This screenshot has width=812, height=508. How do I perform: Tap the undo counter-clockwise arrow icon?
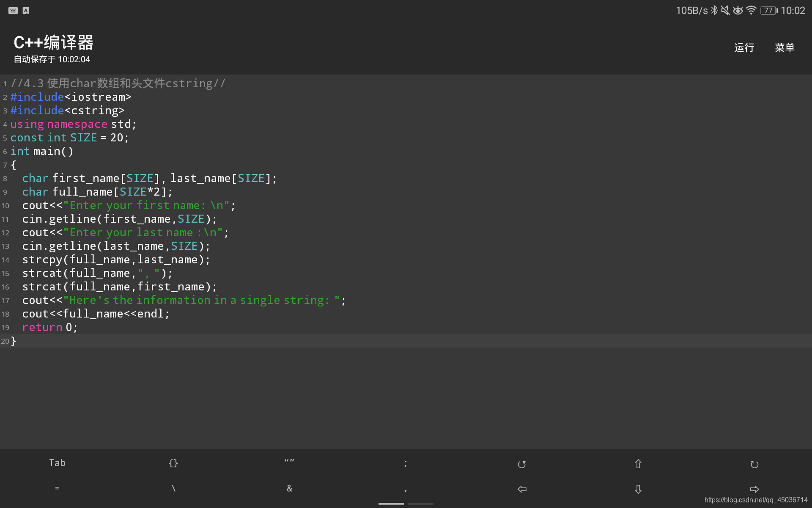click(x=521, y=464)
